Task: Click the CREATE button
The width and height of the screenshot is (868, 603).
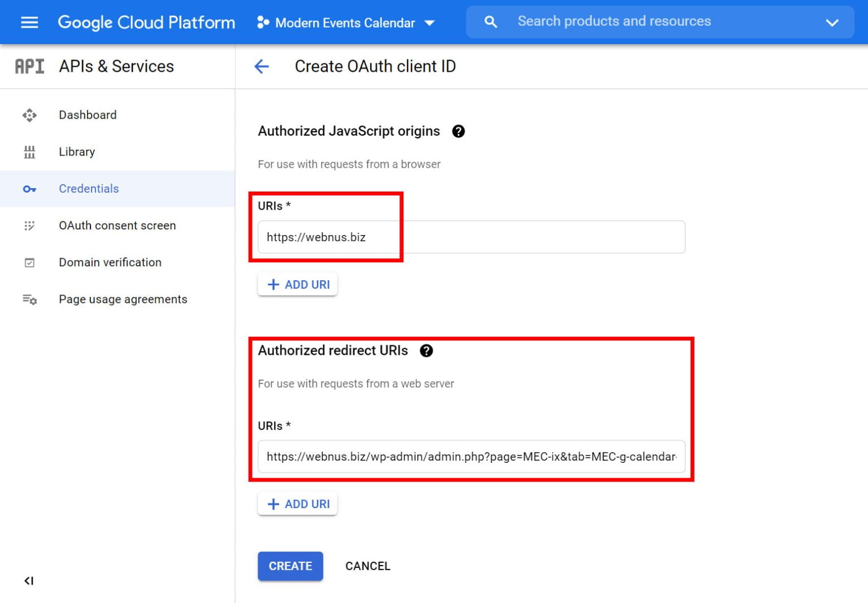Action: coord(290,566)
